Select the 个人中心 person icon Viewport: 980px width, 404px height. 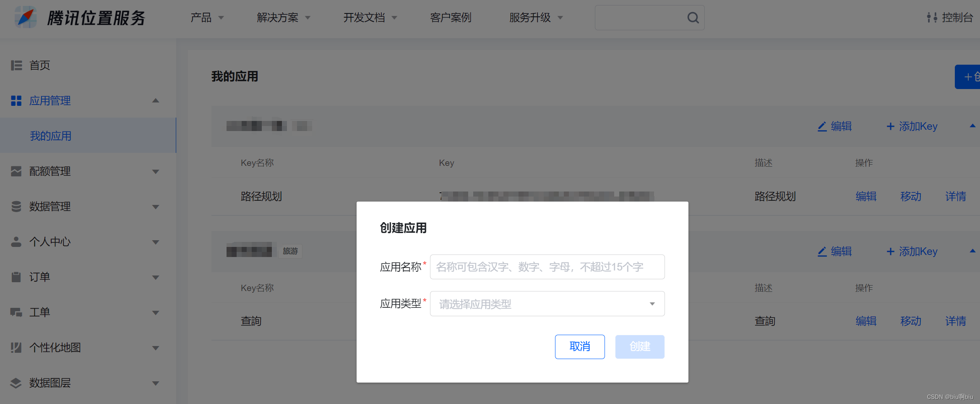(16, 241)
